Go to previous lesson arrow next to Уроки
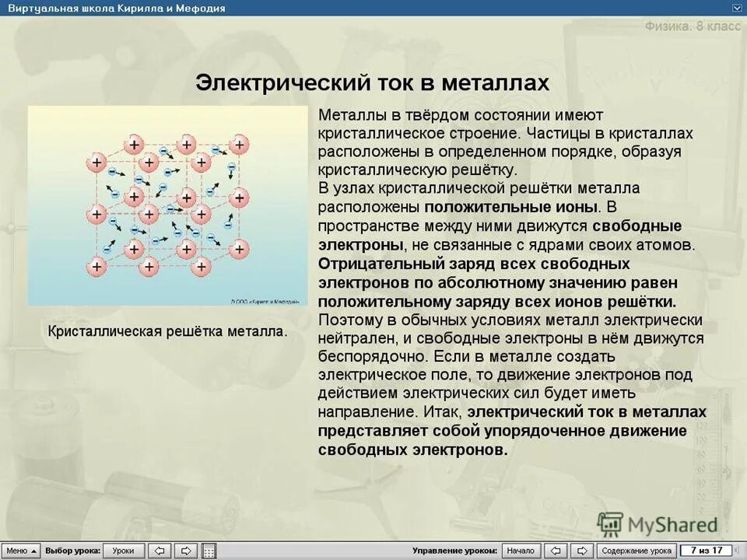The width and height of the screenshot is (747, 560). [x=160, y=551]
